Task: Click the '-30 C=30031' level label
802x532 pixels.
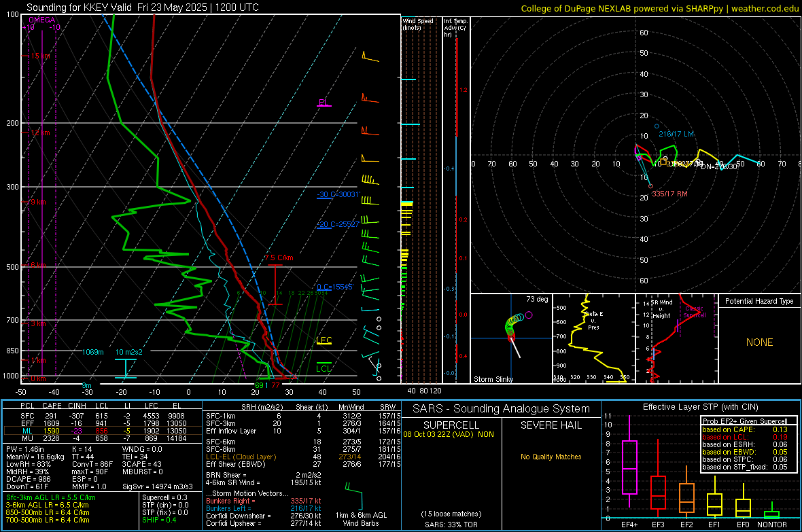Action: 338,194
